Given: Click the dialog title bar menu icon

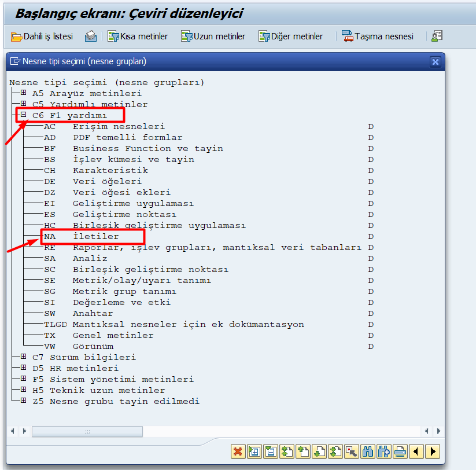Looking at the screenshot, I should (x=15, y=61).
